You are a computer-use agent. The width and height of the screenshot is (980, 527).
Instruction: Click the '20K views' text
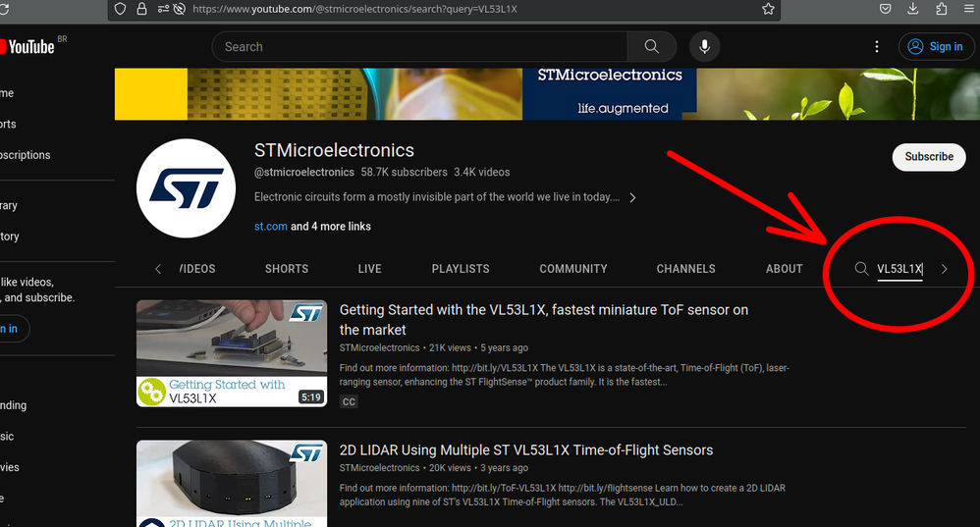450,468
